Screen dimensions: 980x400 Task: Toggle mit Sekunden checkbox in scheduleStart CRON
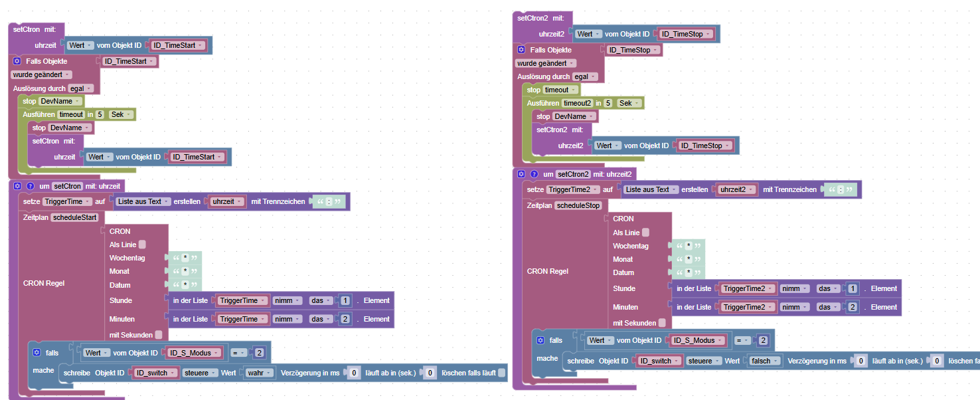point(158,335)
